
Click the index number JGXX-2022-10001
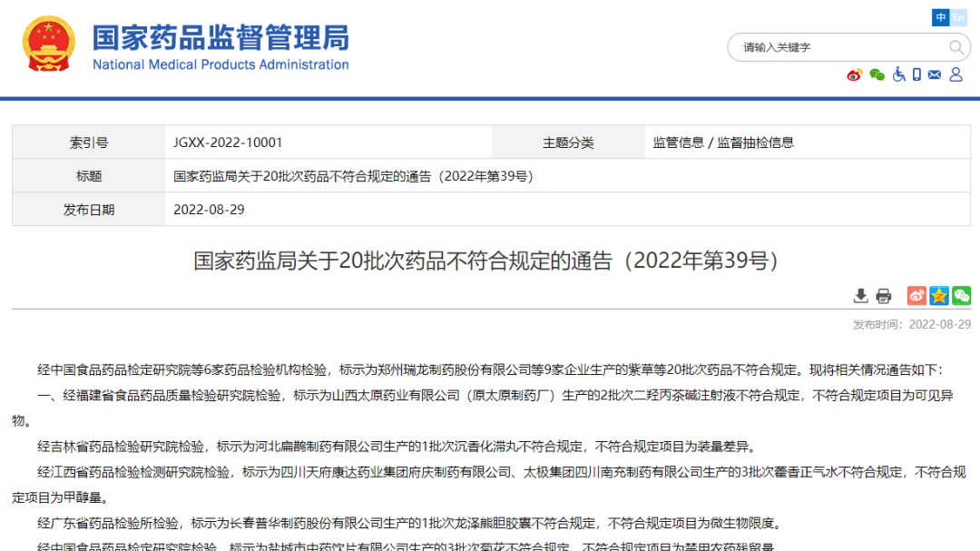(x=228, y=143)
